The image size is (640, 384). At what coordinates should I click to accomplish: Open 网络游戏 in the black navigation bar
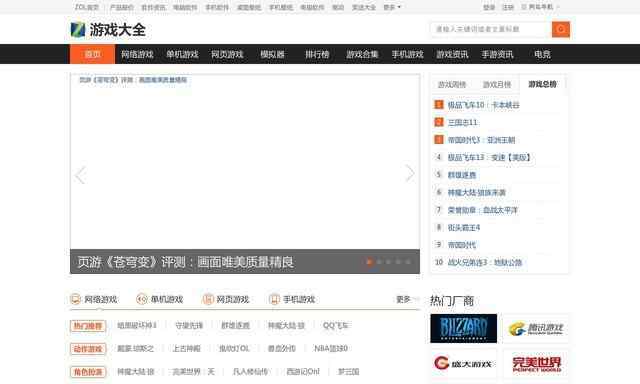(x=137, y=54)
